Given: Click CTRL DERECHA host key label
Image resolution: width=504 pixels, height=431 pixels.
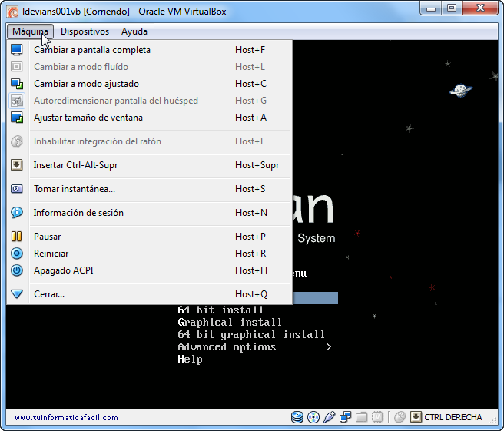Looking at the screenshot, I should point(453,417).
